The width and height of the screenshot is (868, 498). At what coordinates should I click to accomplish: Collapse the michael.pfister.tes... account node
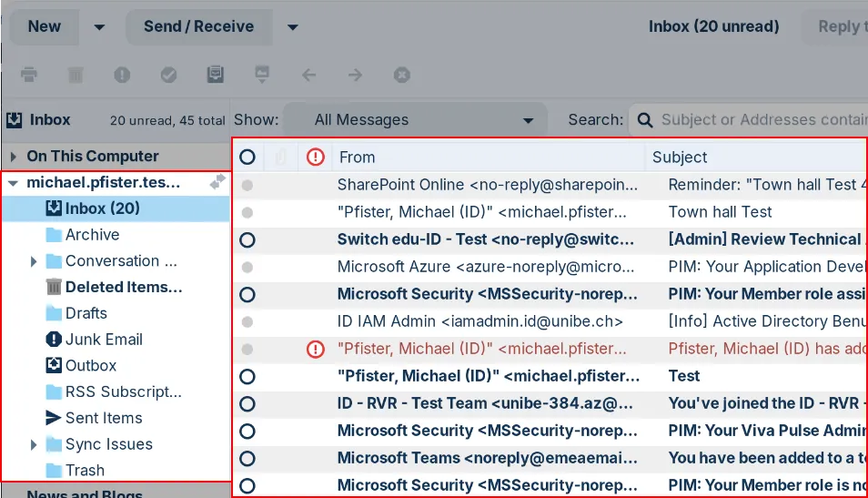(x=14, y=182)
